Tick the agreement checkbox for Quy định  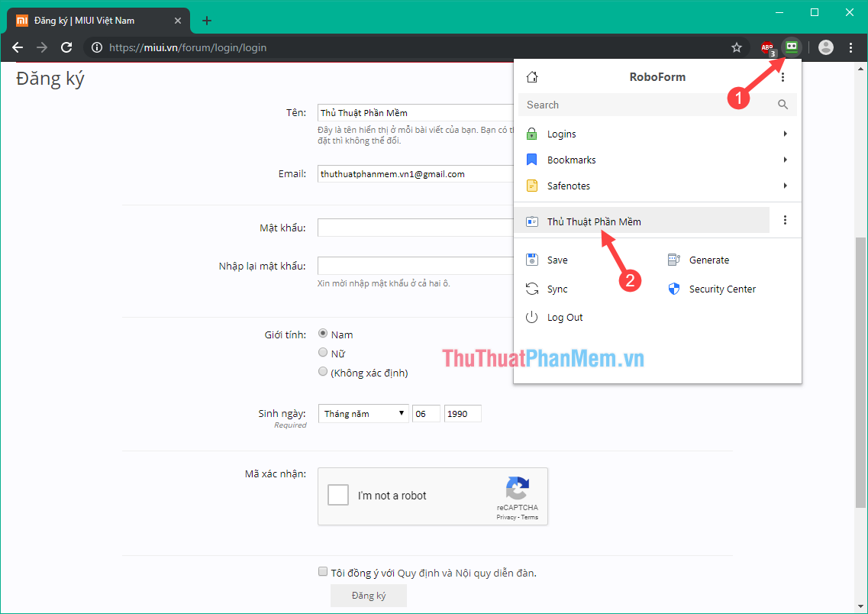[x=323, y=571]
